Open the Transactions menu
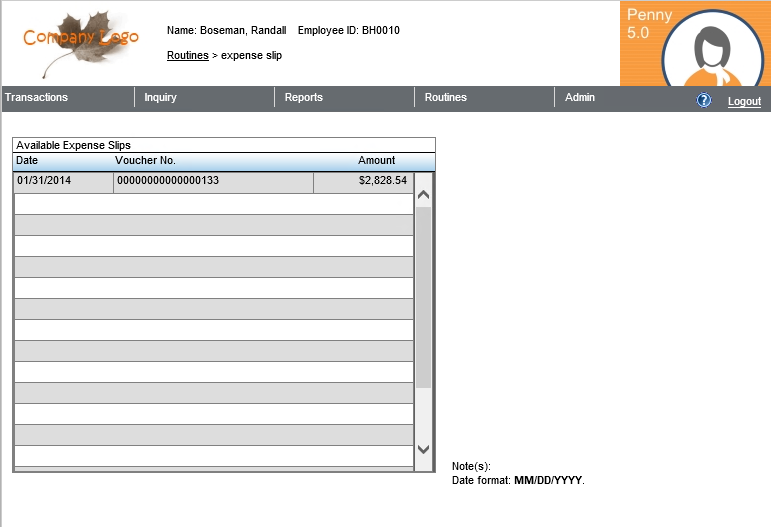Screen dimensions: 771x527 pyautogui.click(x=36, y=98)
